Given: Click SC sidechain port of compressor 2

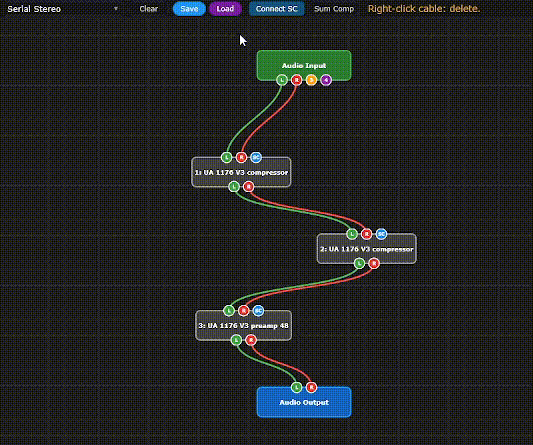Looking at the screenshot, I should click(381, 234).
